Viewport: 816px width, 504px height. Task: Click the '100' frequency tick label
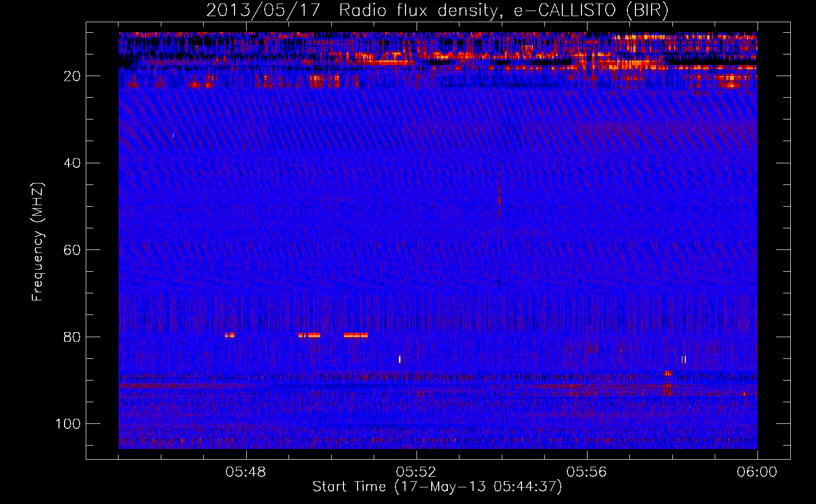(x=68, y=424)
